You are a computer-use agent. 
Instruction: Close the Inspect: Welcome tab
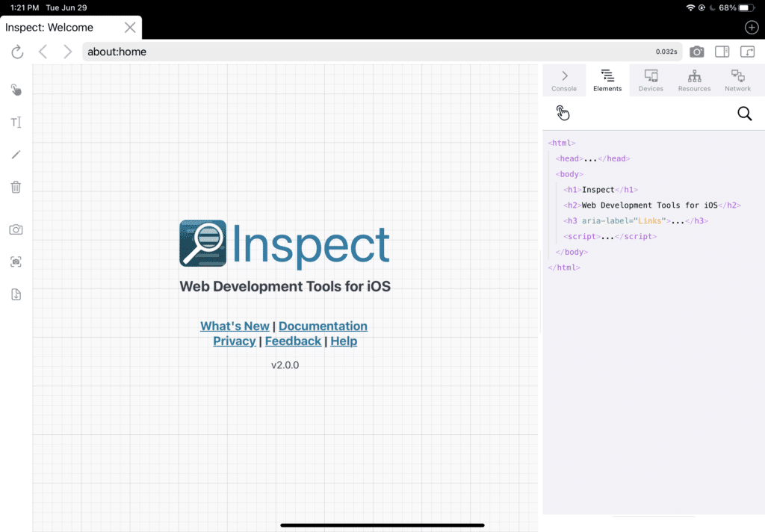130,28
